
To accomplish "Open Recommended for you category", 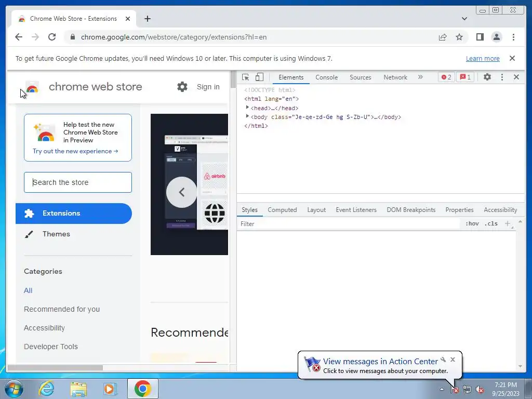I will (62, 309).
